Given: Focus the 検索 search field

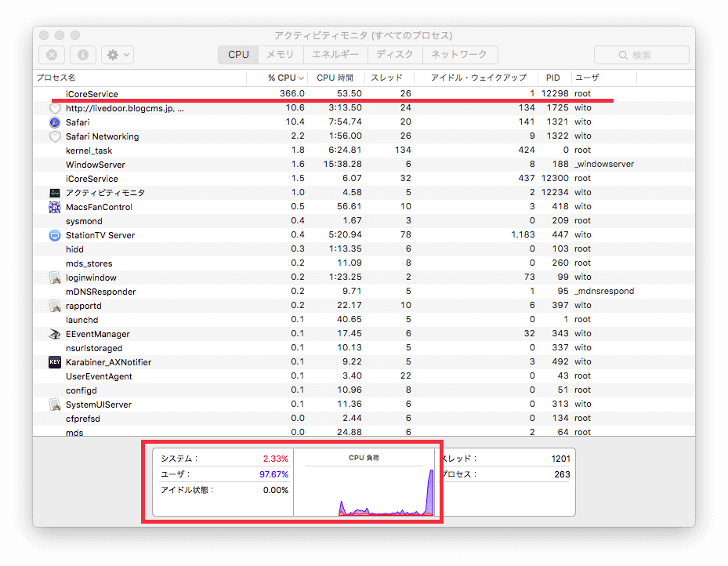Looking at the screenshot, I should [x=642, y=55].
